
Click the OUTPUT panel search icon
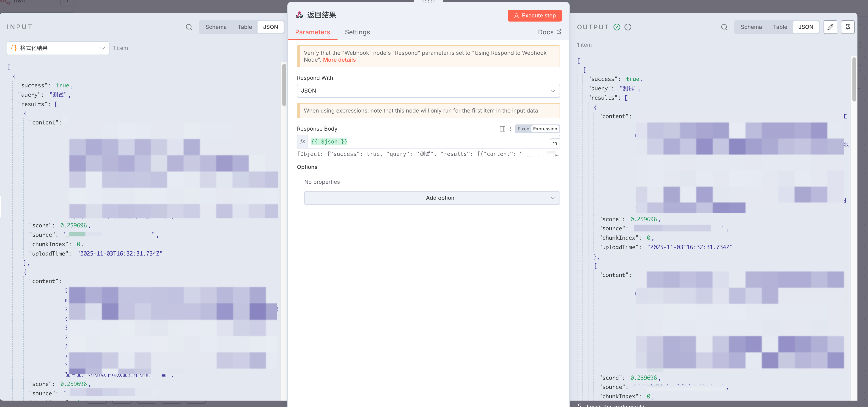[724, 27]
